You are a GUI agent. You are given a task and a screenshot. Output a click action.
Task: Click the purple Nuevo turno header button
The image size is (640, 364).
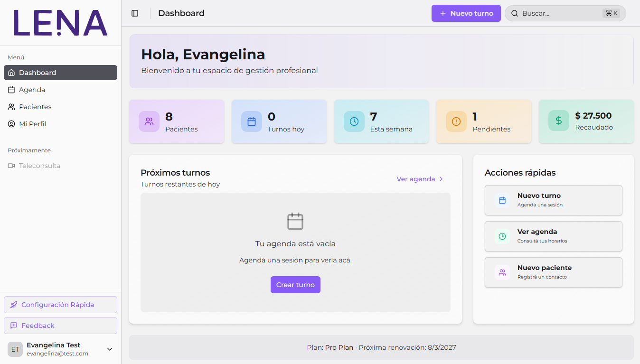[466, 13]
